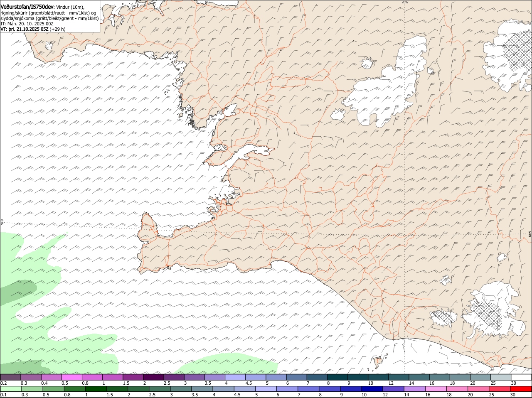Pick the magenta 1 snow legend swatch
The height and width of the screenshot is (398, 532).
click(112, 377)
